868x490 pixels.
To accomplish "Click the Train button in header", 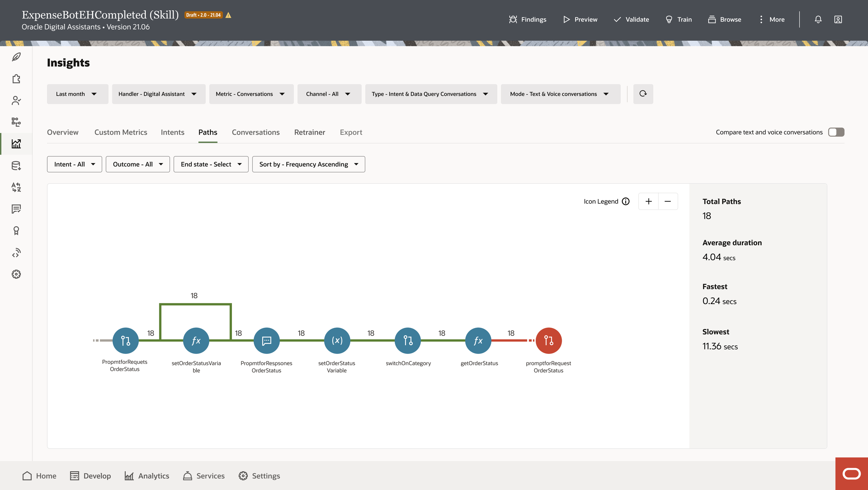I will tap(678, 19).
